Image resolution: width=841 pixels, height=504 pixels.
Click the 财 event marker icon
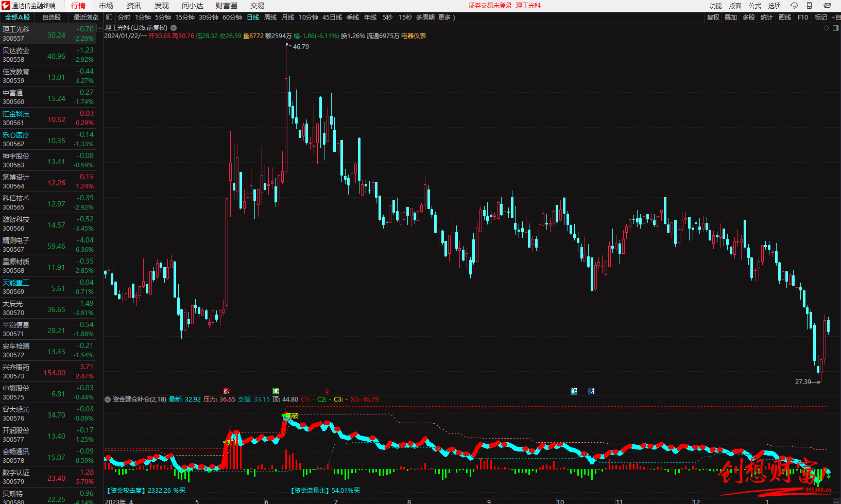(591, 391)
